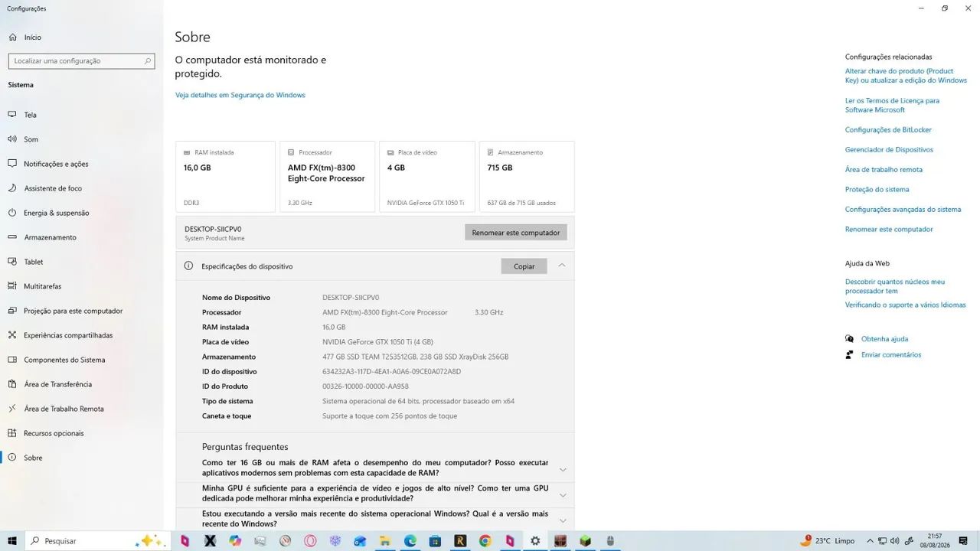Open Microsoft Store from the taskbar
Viewport: 980px width, 551px height.
point(435,541)
